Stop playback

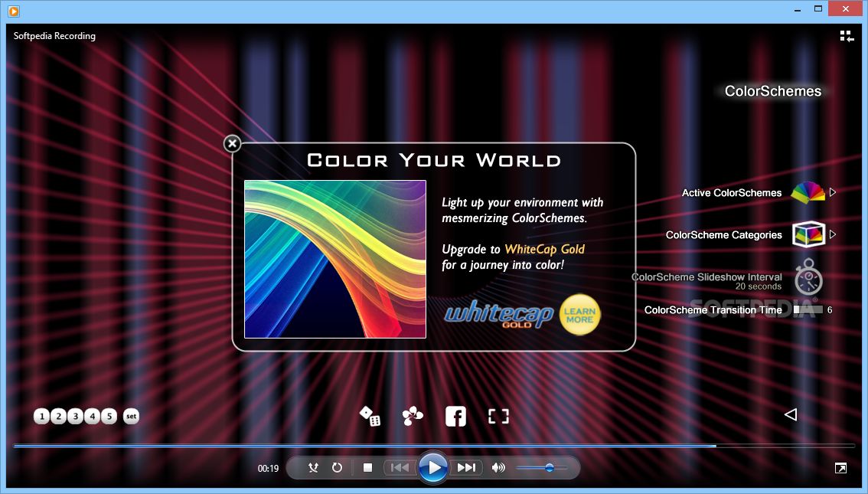click(x=367, y=467)
